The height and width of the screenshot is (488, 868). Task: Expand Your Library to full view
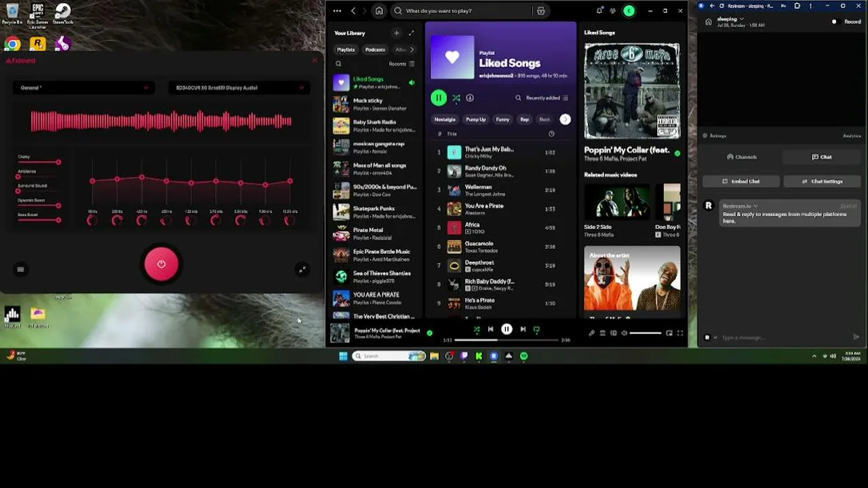(x=411, y=33)
